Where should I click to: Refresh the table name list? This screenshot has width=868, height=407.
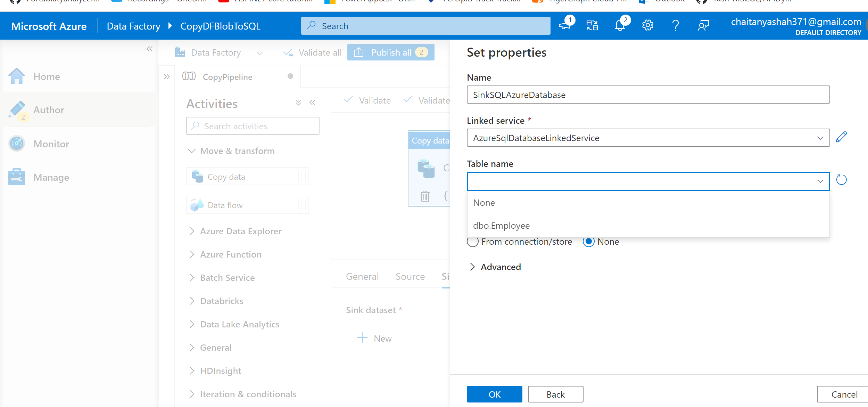[841, 180]
